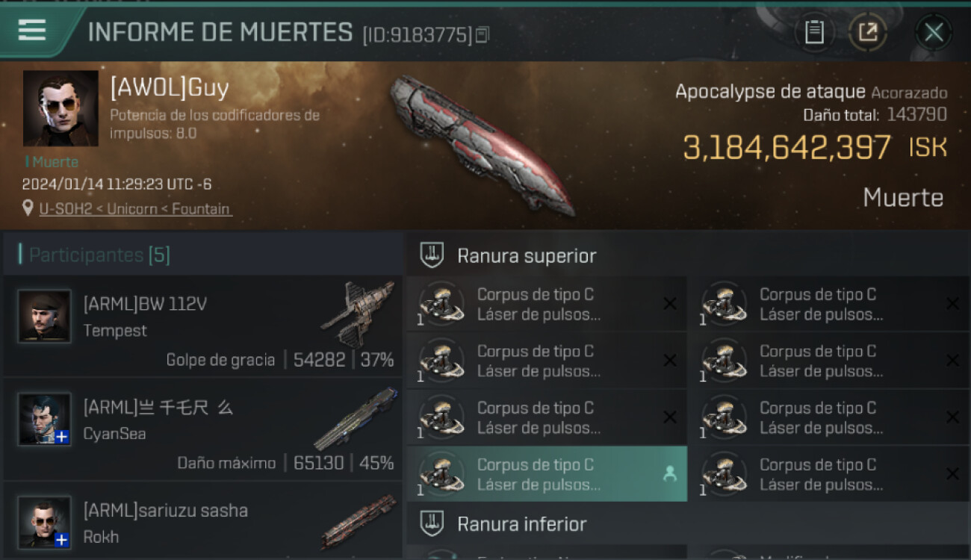Viewport: 971px width, 560px height.
Task: Click the location pin icon
Action: [x=28, y=208]
